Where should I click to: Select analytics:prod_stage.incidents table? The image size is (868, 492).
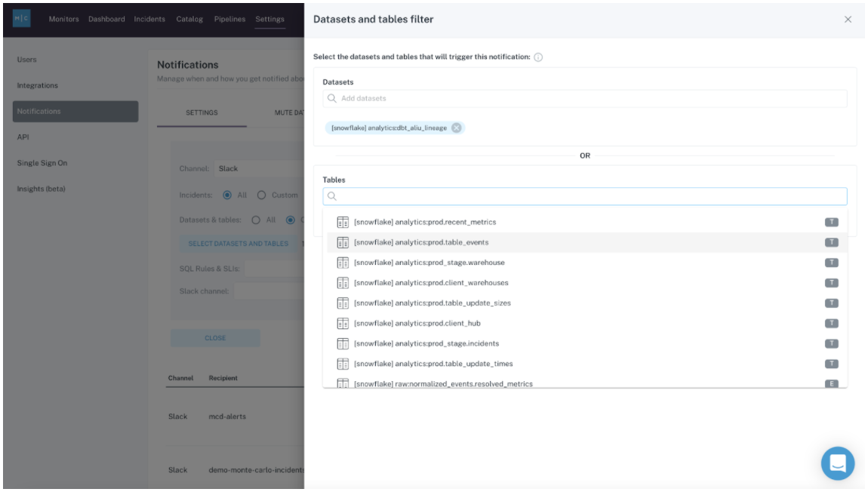[586, 343]
